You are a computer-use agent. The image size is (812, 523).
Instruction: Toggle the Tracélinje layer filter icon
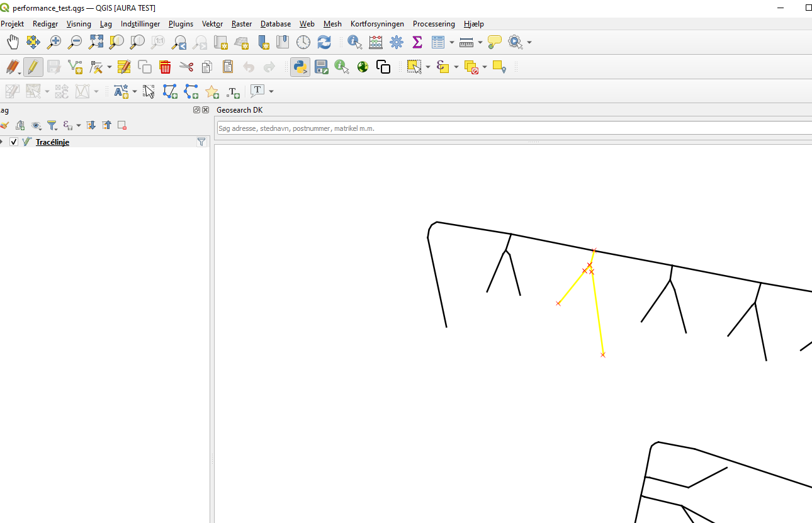pyautogui.click(x=201, y=142)
